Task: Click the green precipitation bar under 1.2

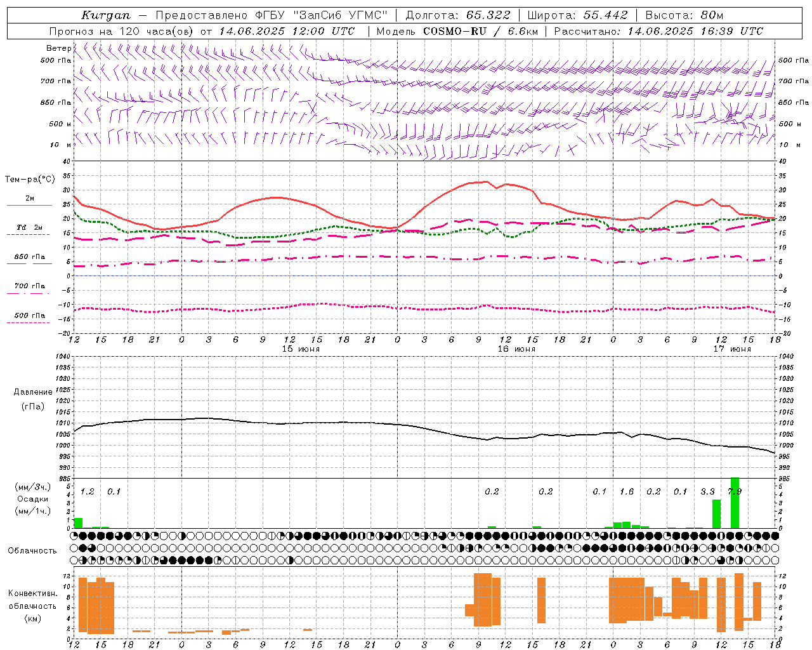Action: (x=78, y=523)
